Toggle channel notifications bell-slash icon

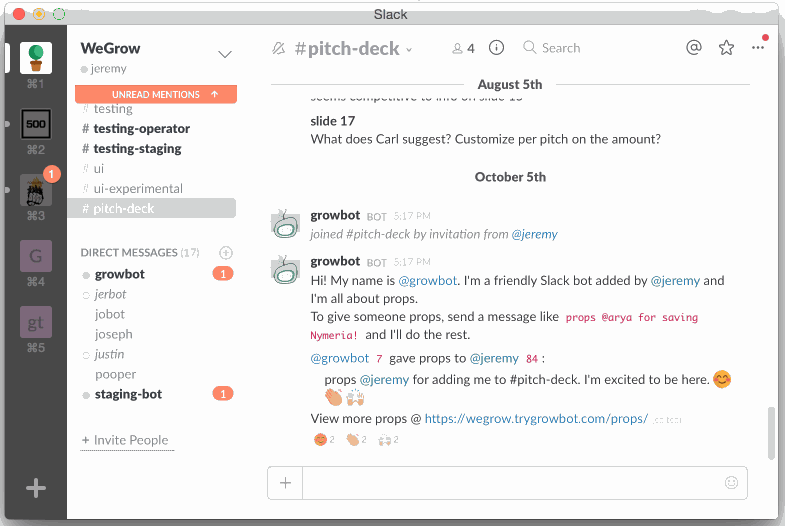click(x=279, y=48)
